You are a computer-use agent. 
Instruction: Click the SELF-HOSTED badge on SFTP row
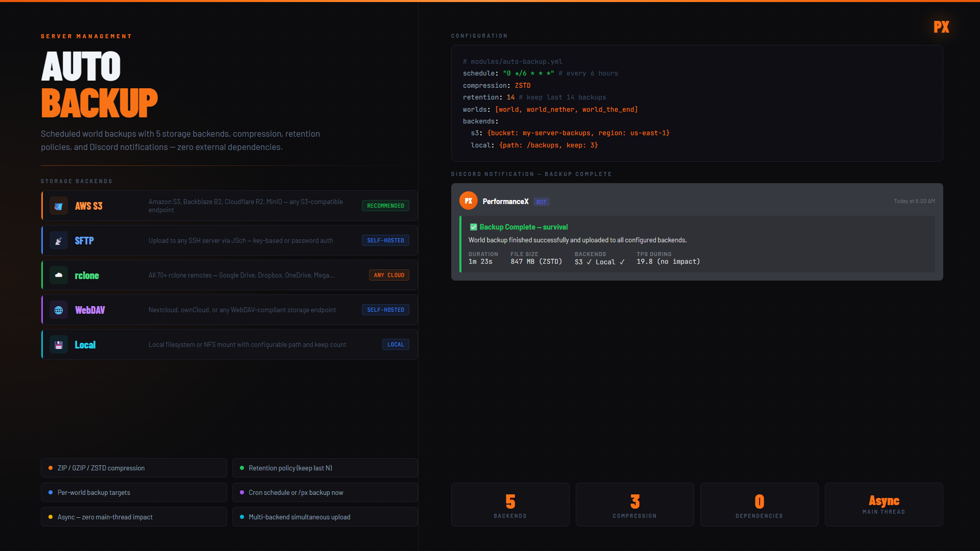(x=385, y=240)
